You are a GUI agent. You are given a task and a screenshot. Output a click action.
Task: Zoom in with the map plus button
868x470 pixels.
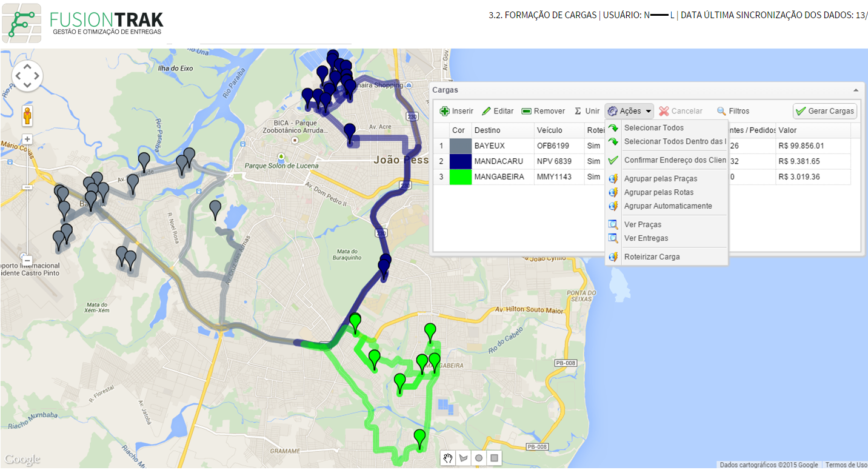pyautogui.click(x=27, y=139)
